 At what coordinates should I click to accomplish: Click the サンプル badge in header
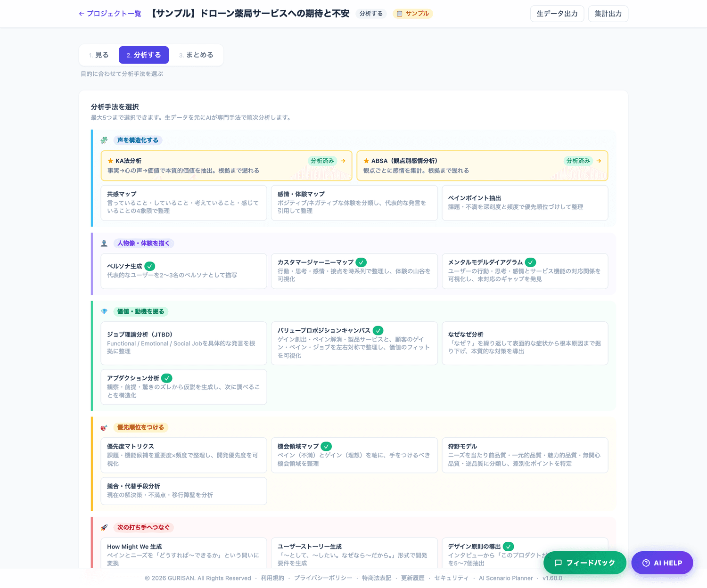click(x=413, y=14)
